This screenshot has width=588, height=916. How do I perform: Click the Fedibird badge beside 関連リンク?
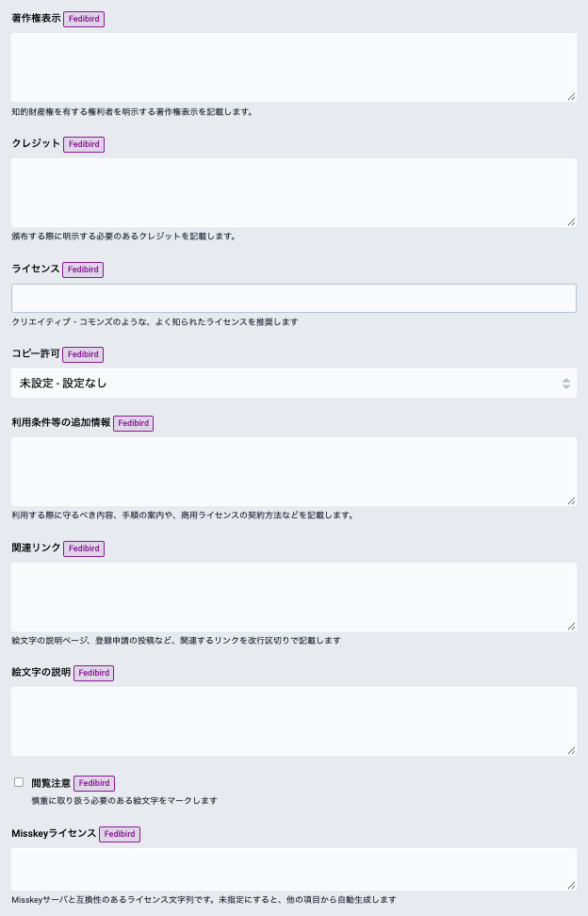point(84,548)
